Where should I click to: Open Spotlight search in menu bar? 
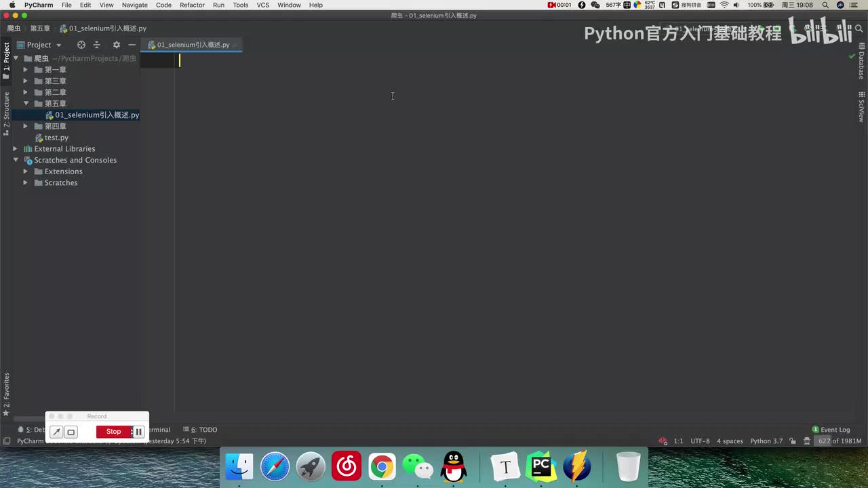[x=825, y=5]
